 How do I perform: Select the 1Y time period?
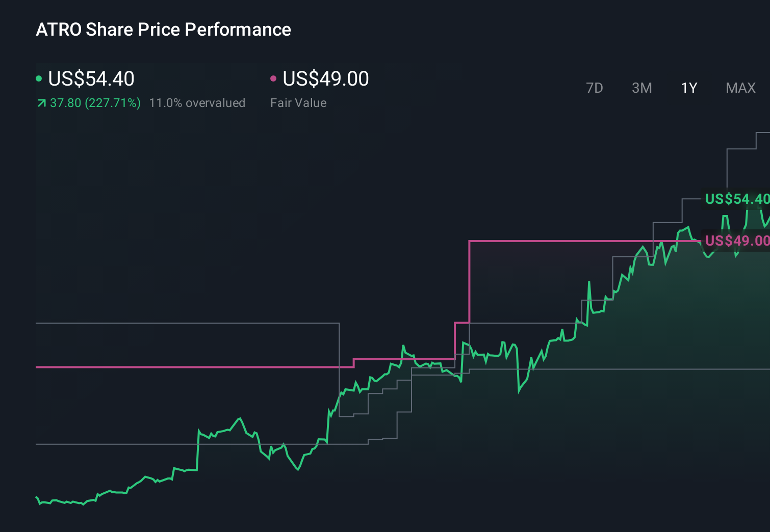[x=688, y=88]
